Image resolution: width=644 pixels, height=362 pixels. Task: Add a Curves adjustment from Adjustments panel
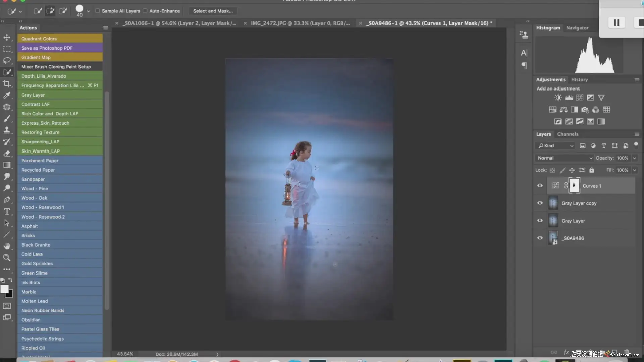(x=580, y=98)
